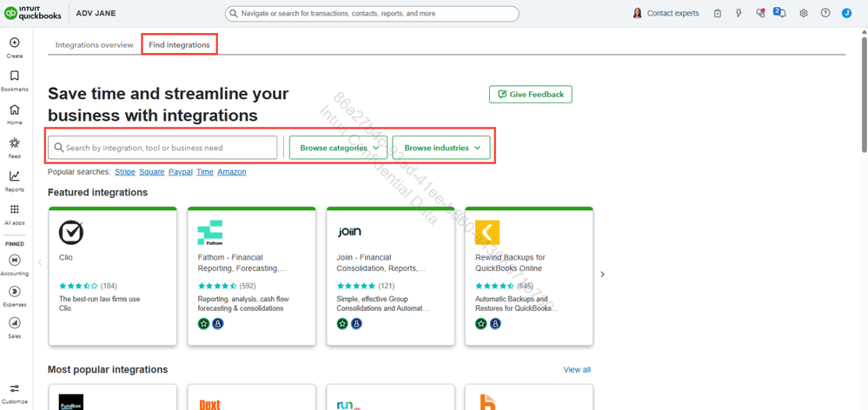Open the J profile avatar

(846, 13)
